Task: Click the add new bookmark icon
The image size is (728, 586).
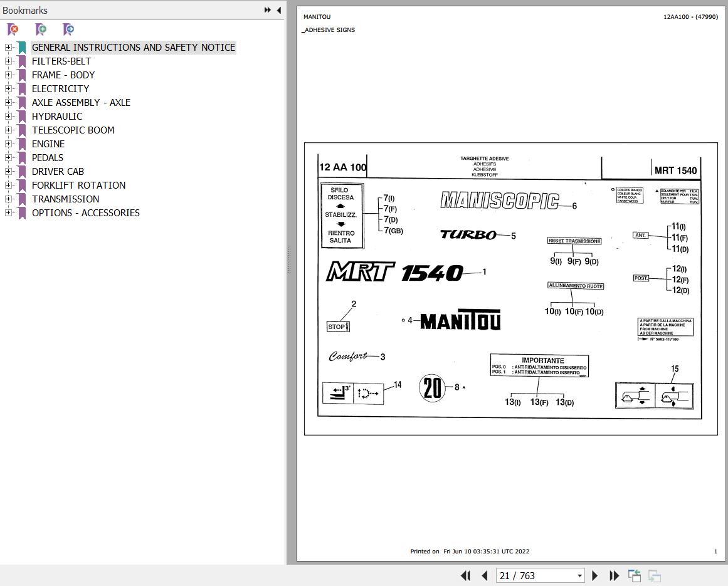Action: coord(41,29)
